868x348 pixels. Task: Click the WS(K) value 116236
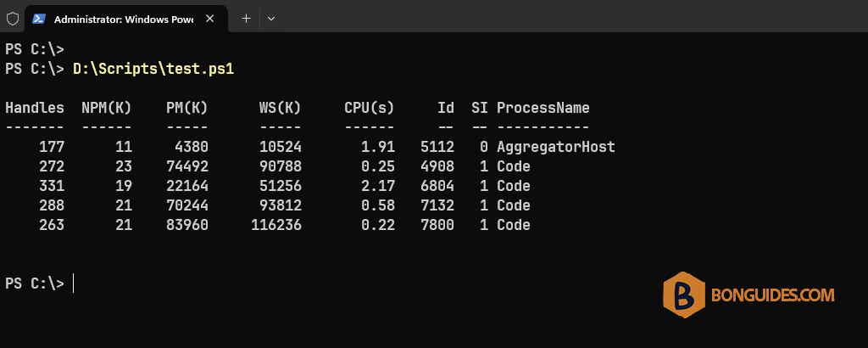pos(276,225)
